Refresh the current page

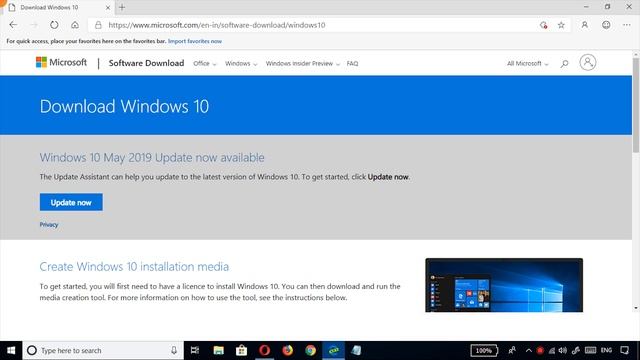[54, 25]
